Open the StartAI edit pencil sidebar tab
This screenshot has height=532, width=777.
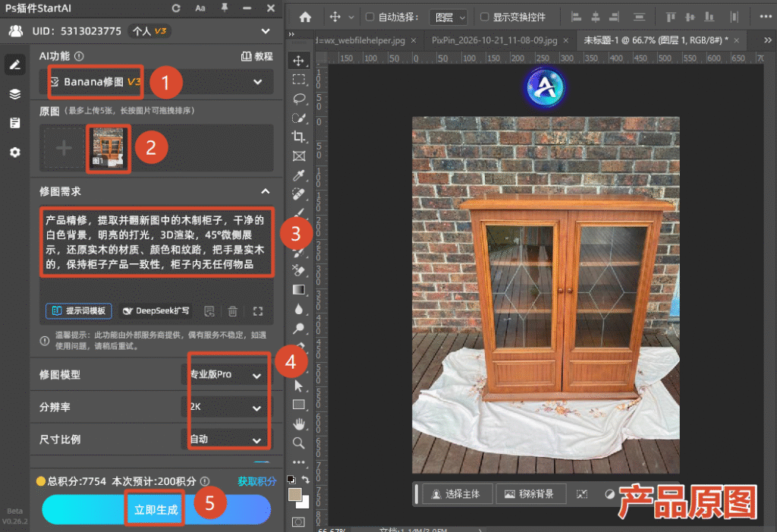tap(15, 65)
